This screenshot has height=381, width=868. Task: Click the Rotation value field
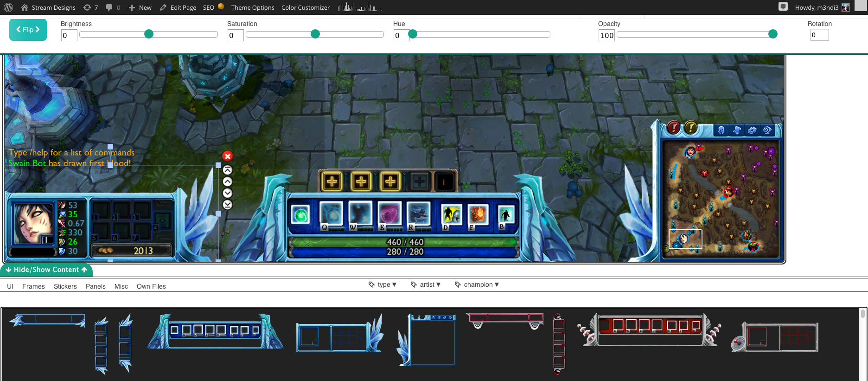pyautogui.click(x=819, y=35)
